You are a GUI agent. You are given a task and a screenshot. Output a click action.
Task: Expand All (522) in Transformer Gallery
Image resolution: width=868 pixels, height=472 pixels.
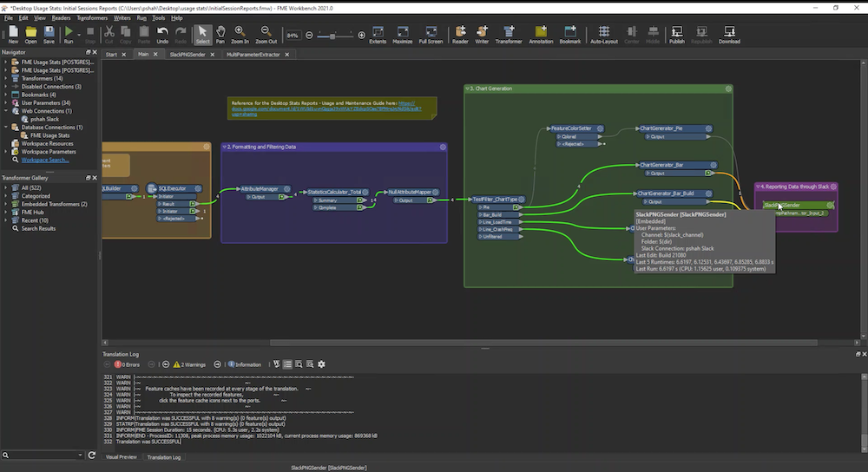tap(6, 187)
